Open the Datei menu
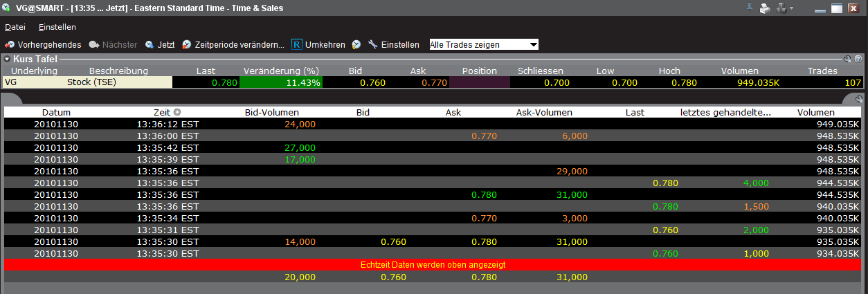868x294 pixels. pos(15,27)
